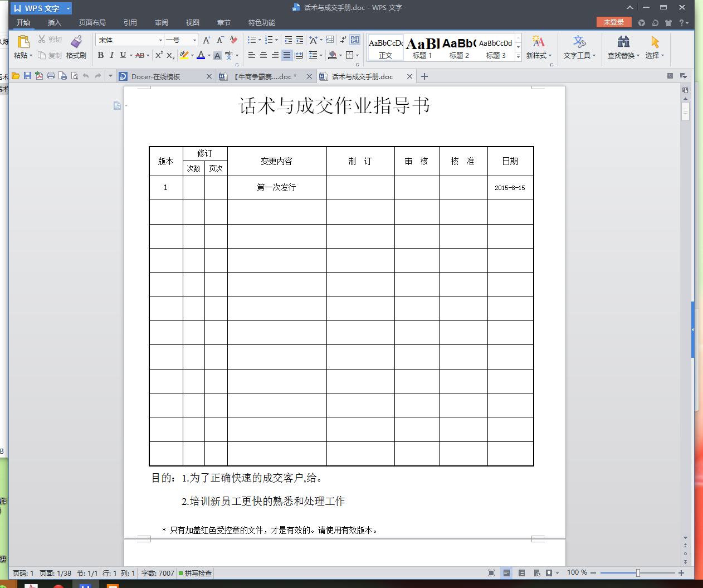
Task: Align text left
Action: (252, 55)
